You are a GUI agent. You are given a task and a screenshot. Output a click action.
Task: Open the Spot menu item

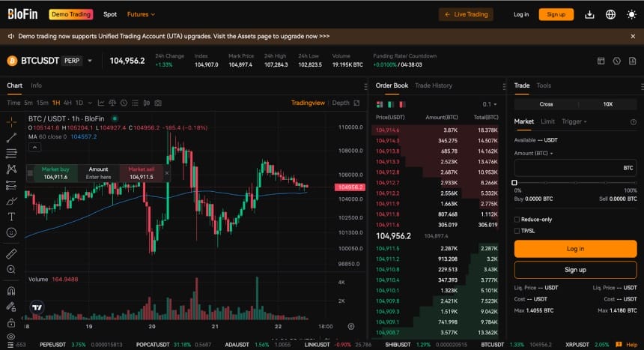tap(110, 14)
